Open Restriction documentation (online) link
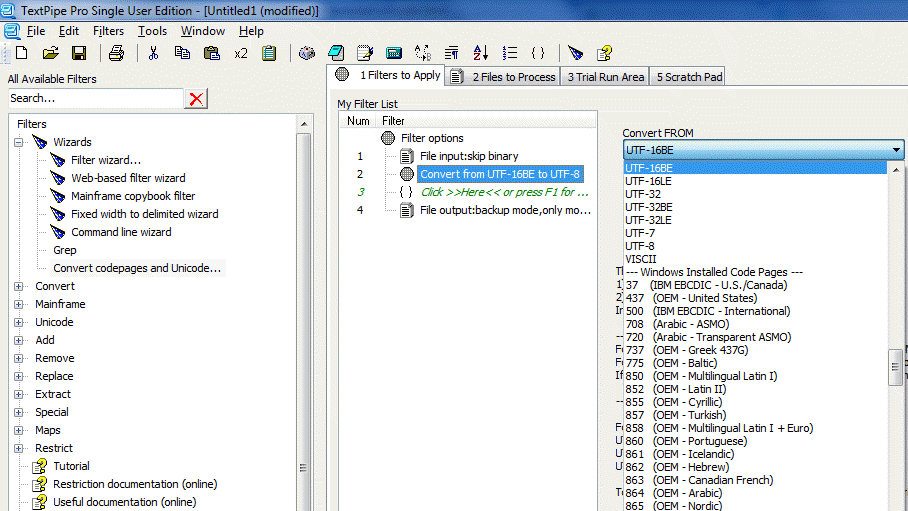908x511 pixels. pos(135,484)
